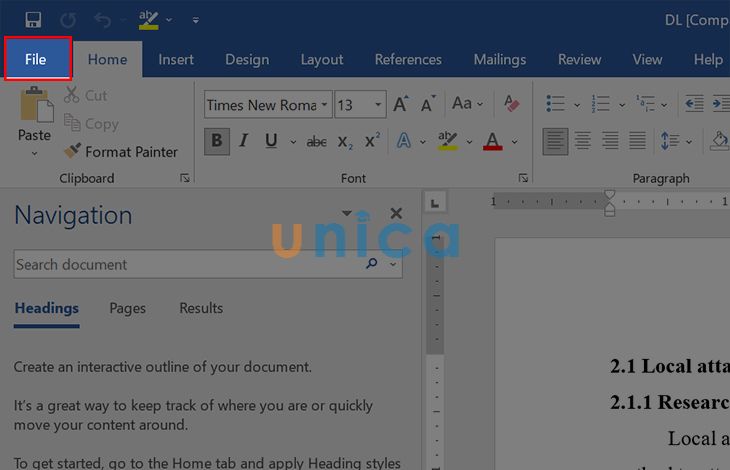Close the Navigation pane

(396, 214)
